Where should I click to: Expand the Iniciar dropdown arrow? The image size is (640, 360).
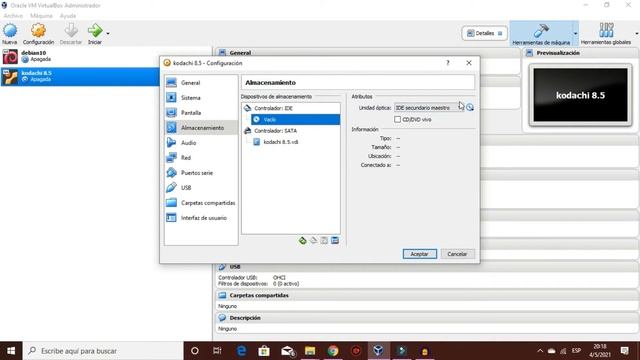coord(108,33)
